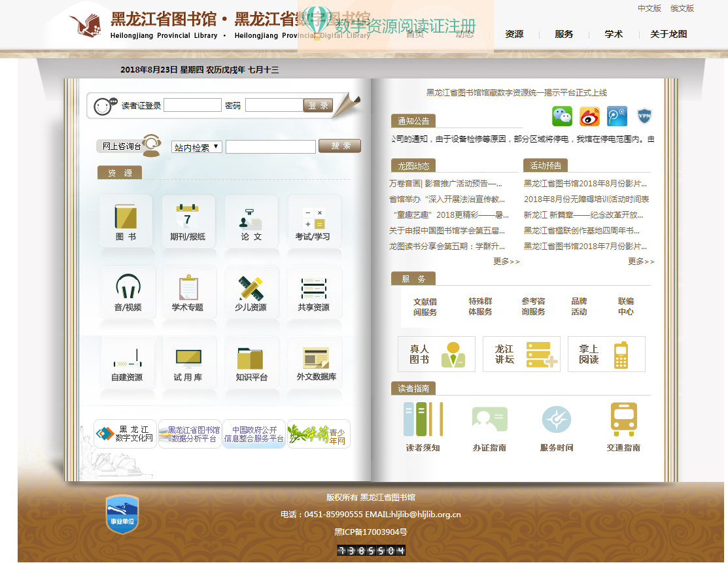The image size is (728, 563).
Task: Open the 黑龙江数字文化网 banner
Action: click(x=126, y=434)
